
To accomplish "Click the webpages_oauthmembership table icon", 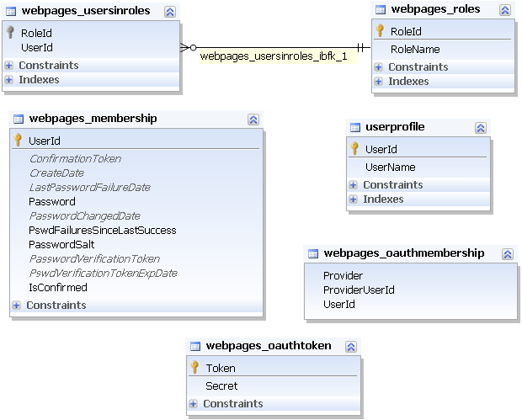I will coord(313,253).
